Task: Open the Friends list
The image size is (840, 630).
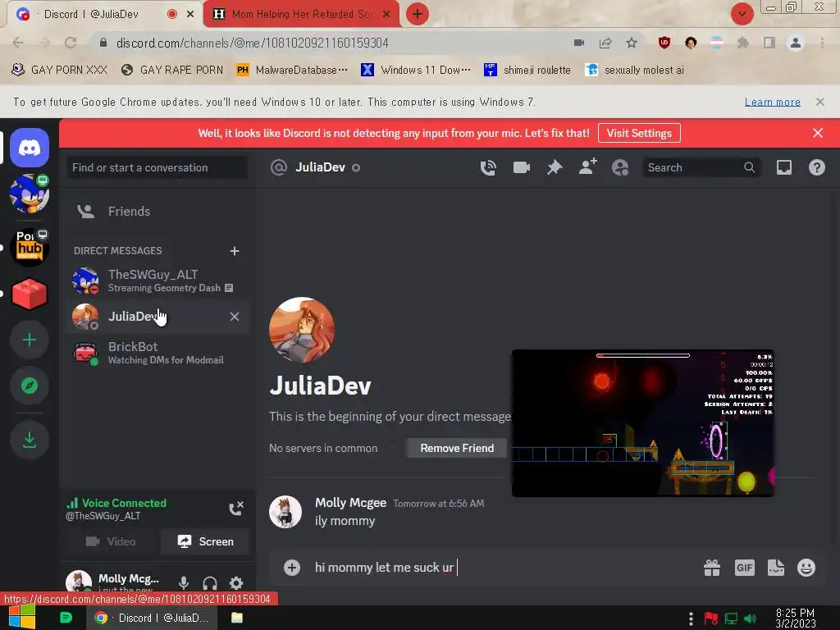Action: [x=157, y=212]
